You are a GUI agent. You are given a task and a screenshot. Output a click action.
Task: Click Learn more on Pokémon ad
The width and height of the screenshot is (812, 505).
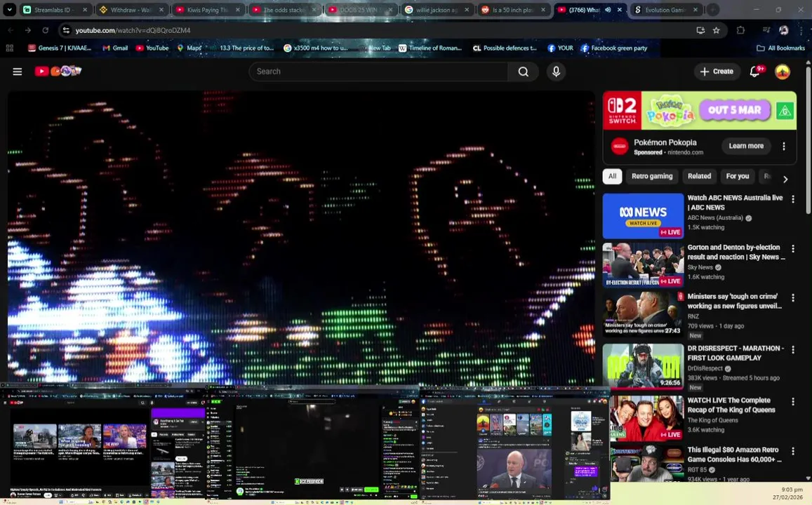746,146
